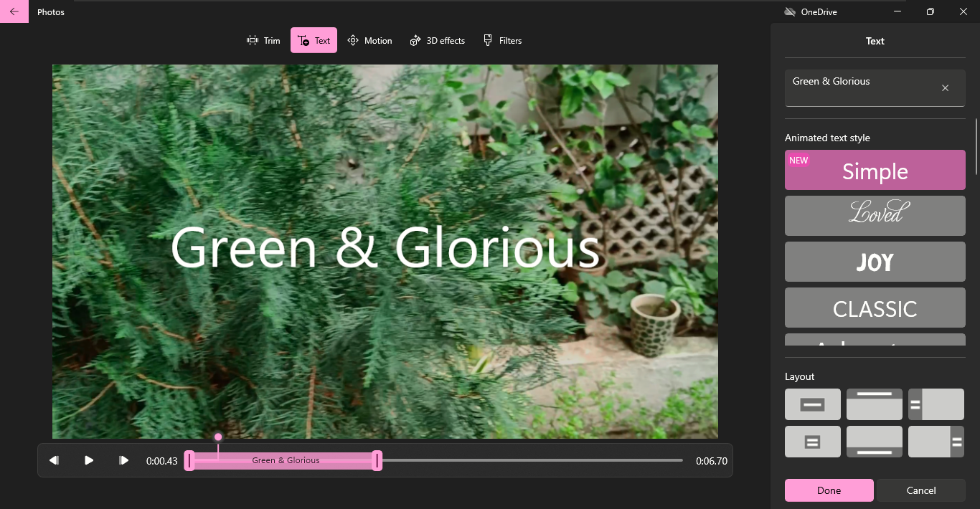The height and width of the screenshot is (509, 980).
Task: Open the Filters tool
Action: point(502,40)
